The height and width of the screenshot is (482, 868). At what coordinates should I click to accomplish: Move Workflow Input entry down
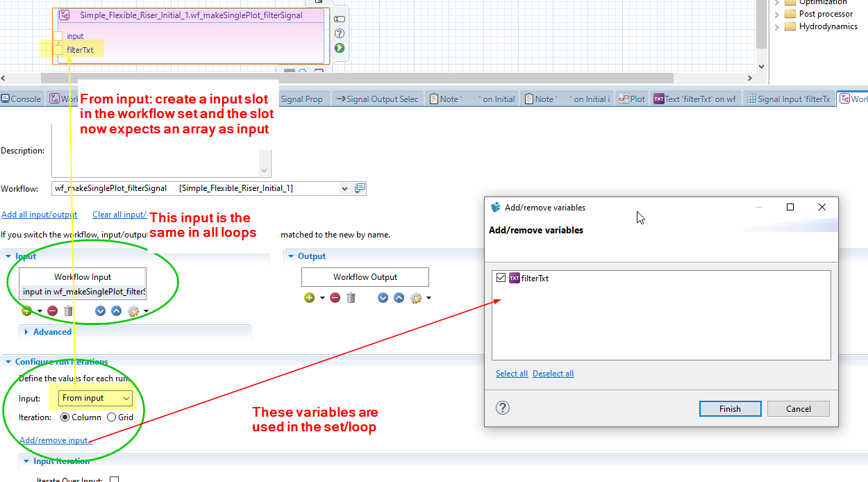(100, 311)
